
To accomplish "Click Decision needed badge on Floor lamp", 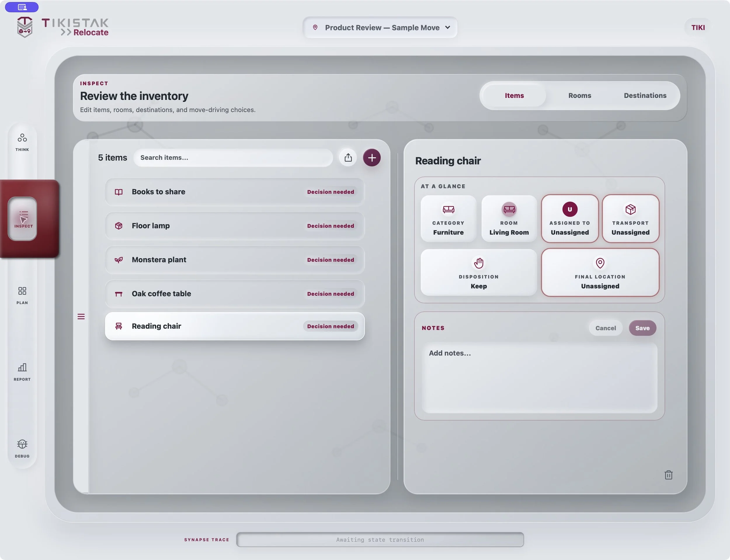I will click(x=331, y=226).
